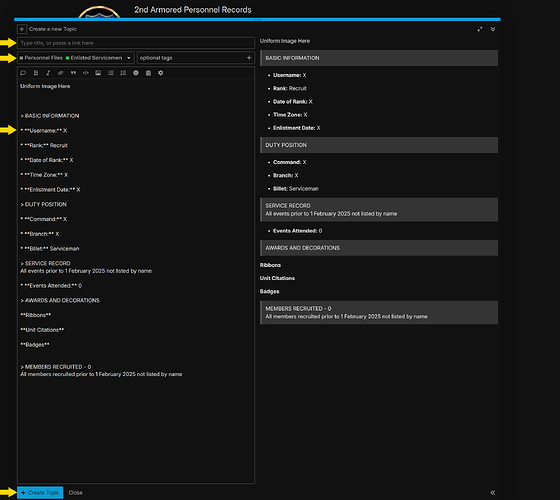Upload an image using the picture icon
Screen dimensions: 560x500
click(x=98, y=73)
